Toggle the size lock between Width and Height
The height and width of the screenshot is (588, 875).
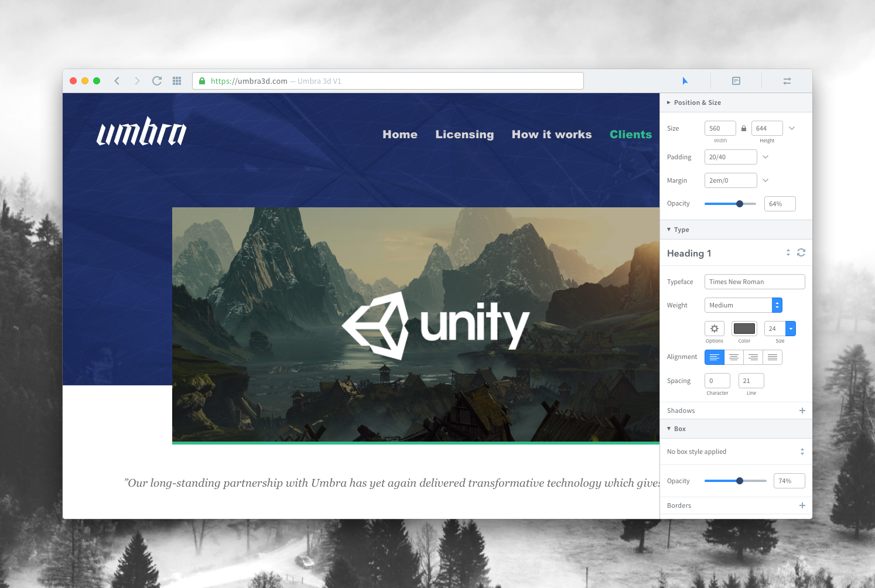[x=744, y=128]
